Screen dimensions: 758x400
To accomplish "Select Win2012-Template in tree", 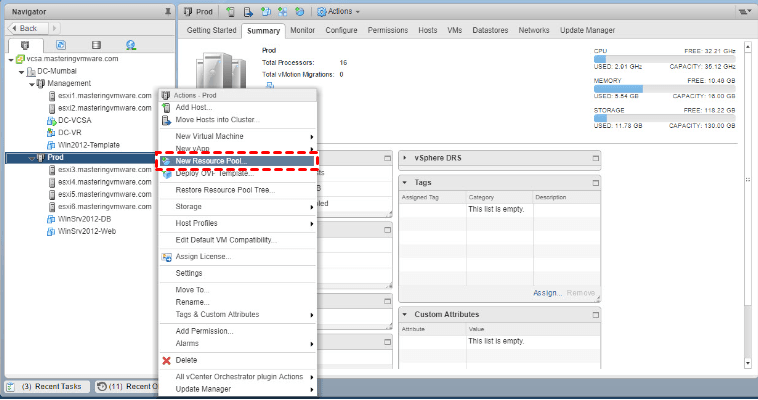I will (88, 145).
